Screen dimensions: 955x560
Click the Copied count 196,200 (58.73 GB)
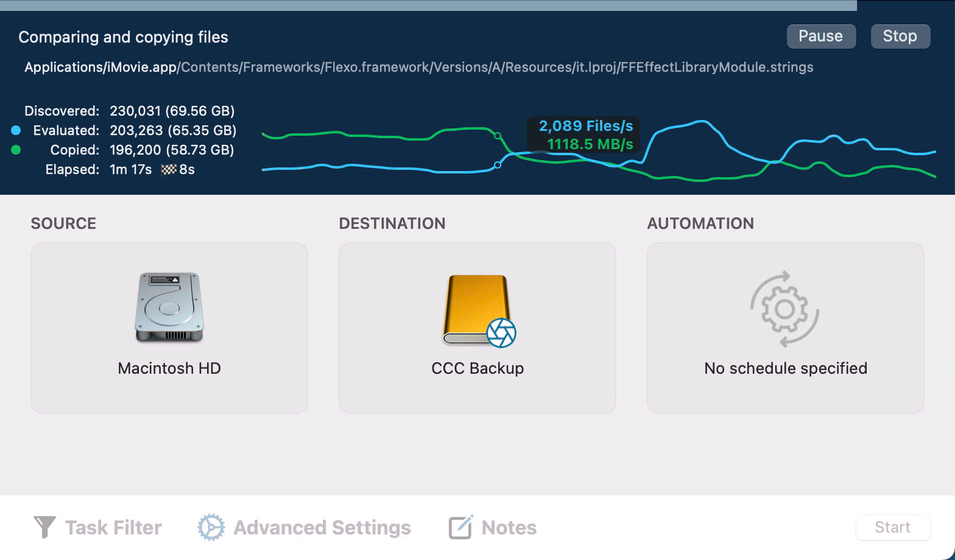(x=172, y=150)
